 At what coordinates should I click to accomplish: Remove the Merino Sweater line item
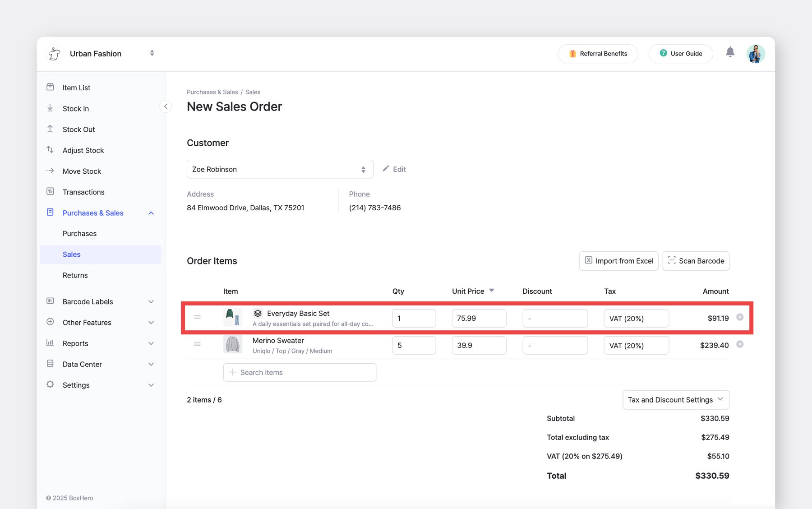740,344
